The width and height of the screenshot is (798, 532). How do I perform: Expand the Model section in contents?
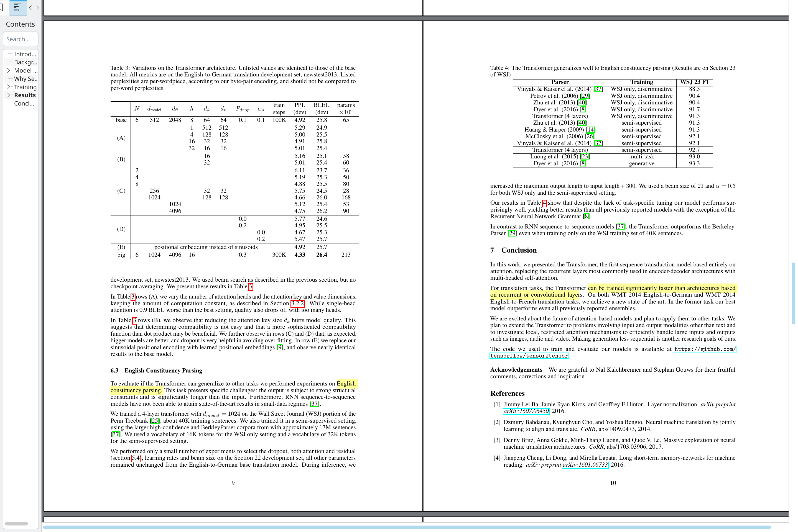coord(9,71)
